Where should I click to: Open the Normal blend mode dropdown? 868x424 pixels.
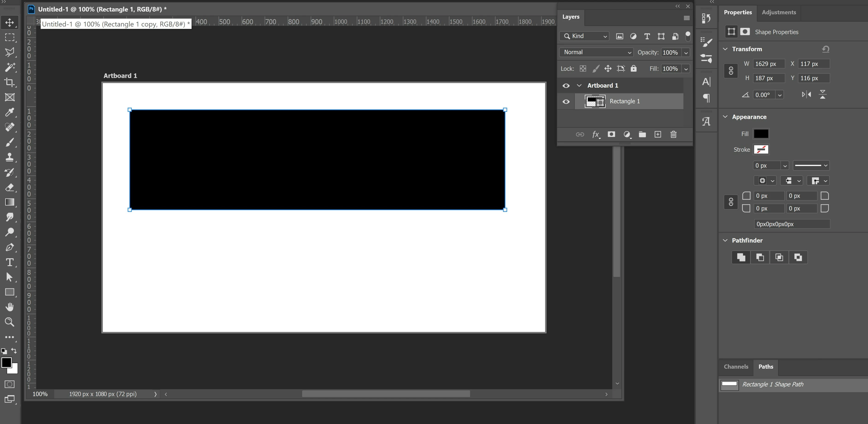click(596, 52)
